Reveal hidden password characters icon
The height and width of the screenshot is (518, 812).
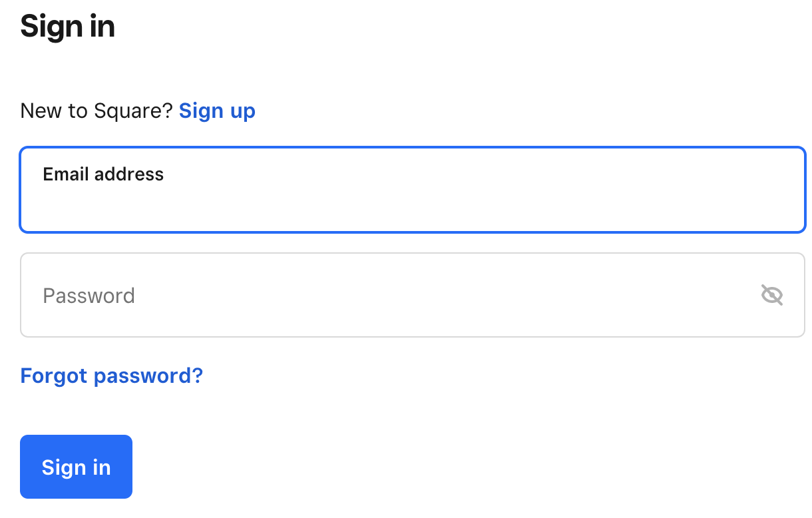(771, 295)
